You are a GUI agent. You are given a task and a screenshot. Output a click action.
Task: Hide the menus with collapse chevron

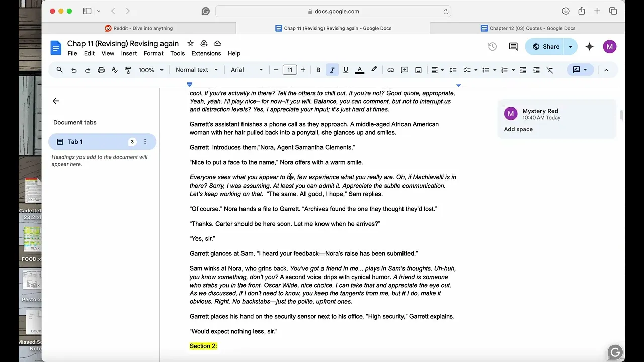point(606,70)
